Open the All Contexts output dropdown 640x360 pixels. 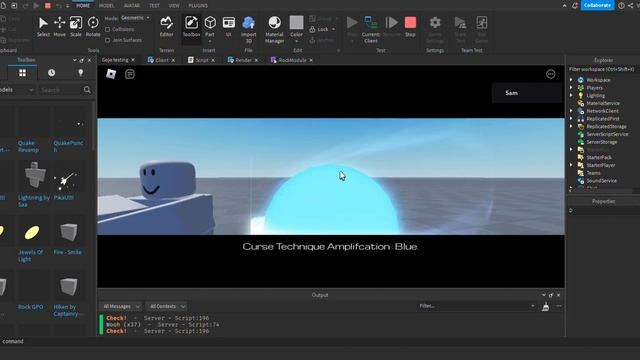[167, 307]
